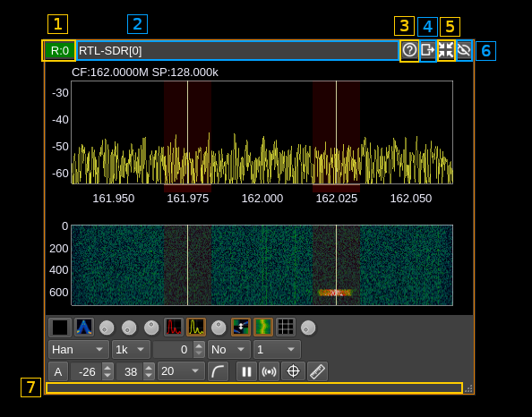Click the invert waterfall direction icon
Image resolution: width=532 pixels, height=417 pixels.
click(x=241, y=328)
